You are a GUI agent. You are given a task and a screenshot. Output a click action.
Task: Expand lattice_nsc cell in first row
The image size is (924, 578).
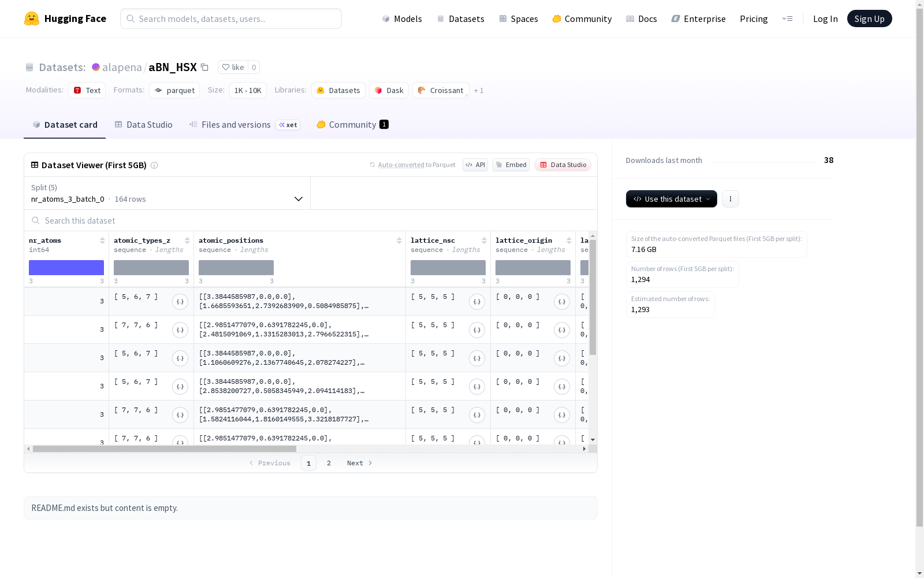click(x=477, y=302)
